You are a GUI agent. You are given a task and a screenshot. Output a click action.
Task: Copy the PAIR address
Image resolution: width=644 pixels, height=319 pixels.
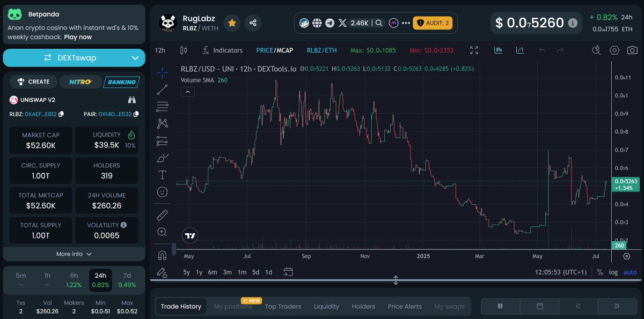click(136, 114)
